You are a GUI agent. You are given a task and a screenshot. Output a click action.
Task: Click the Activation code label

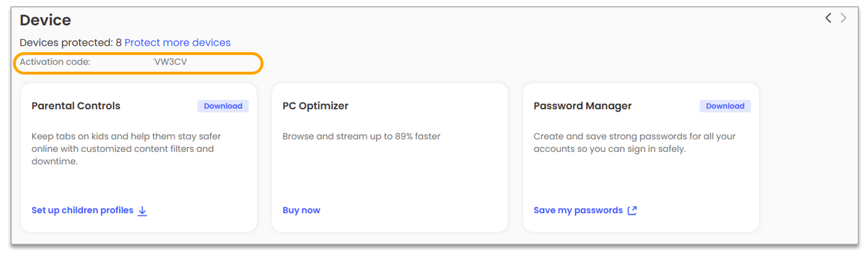tap(55, 62)
